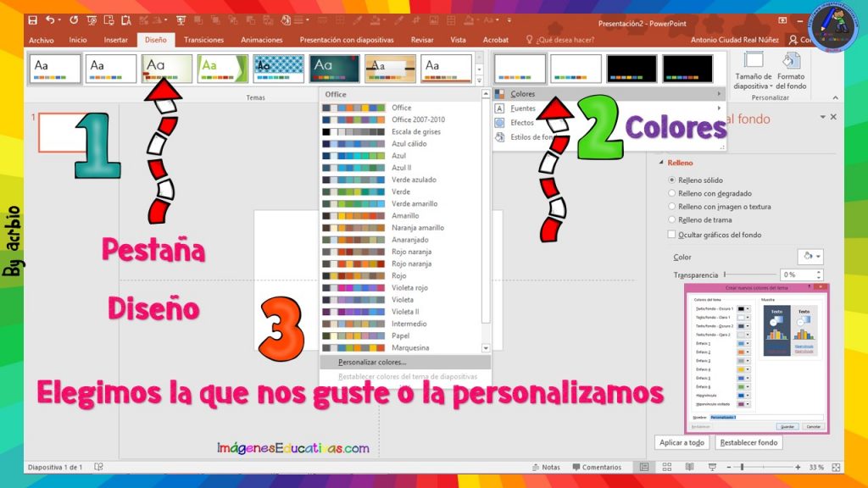
Task: Switch to the Revisar tab
Action: [x=422, y=40]
